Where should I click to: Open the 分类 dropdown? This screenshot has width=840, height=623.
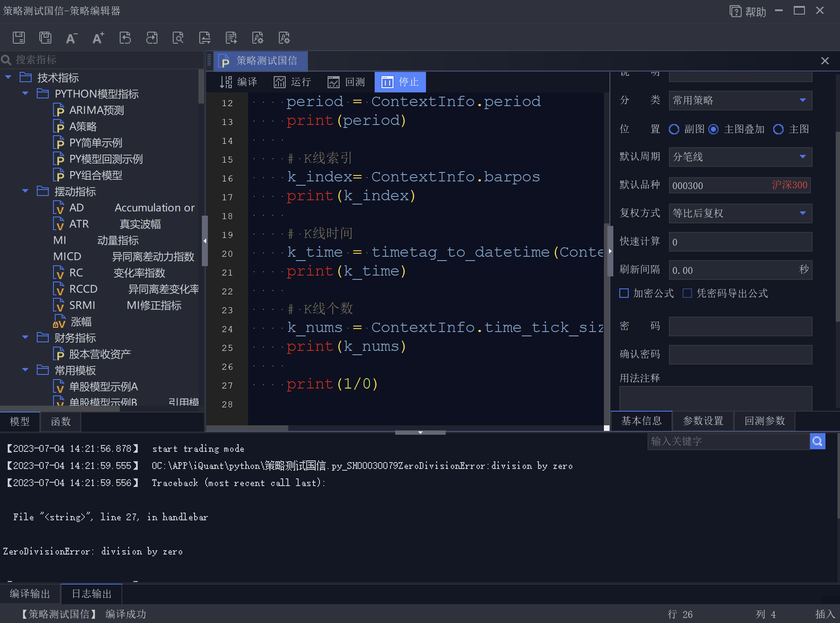[803, 101]
